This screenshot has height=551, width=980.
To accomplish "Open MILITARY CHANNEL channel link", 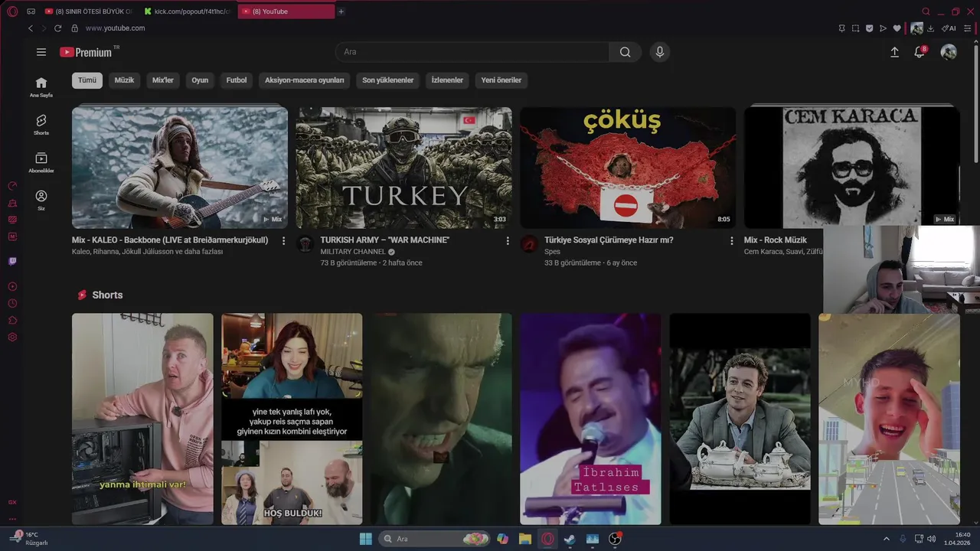I will click(353, 252).
